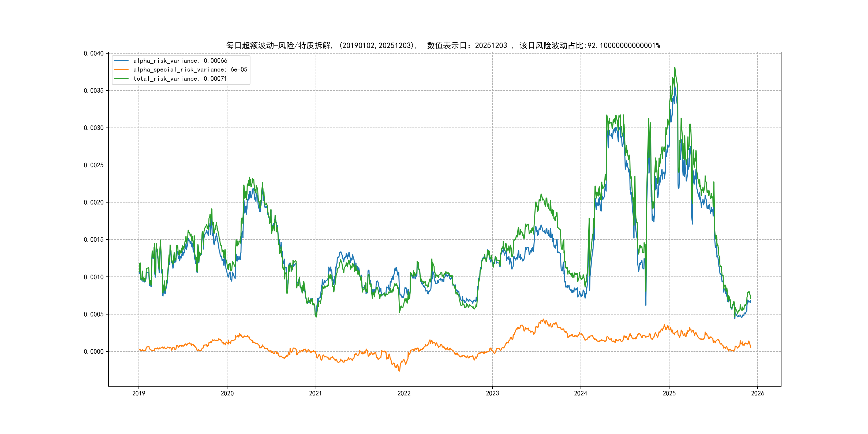
Task: Click the orange line's lowest dip before 2022
Action: point(400,371)
